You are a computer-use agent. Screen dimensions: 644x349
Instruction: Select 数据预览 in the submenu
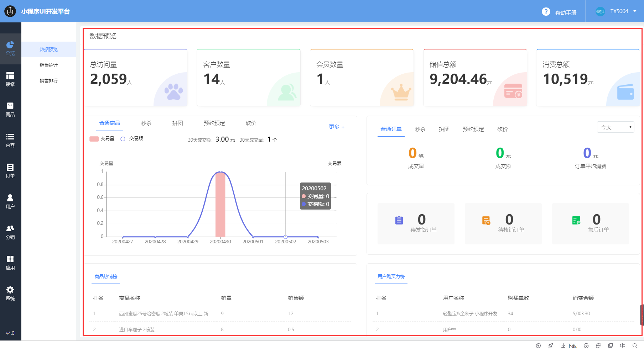coord(49,49)
